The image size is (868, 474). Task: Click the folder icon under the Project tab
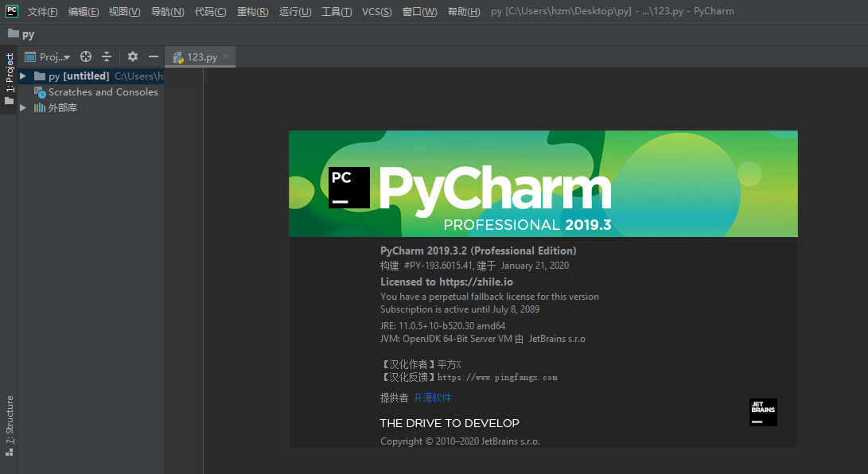9,101
